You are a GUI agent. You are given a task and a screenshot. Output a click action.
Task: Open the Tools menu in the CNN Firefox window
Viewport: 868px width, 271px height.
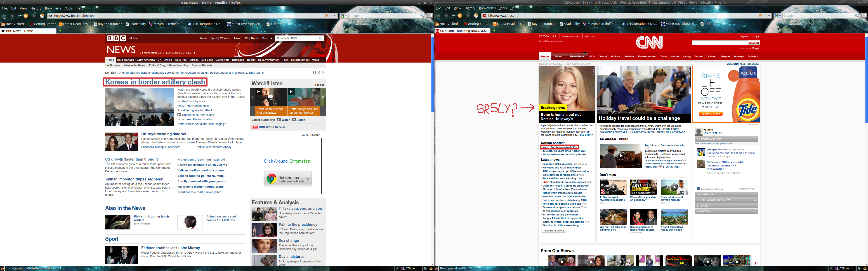click(503, 8)
